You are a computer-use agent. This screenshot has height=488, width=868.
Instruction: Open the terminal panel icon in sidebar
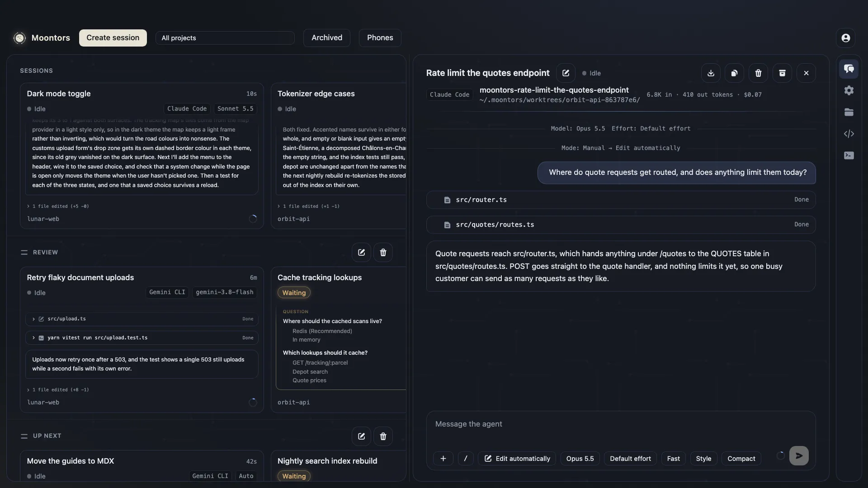[x=849, y=155]
